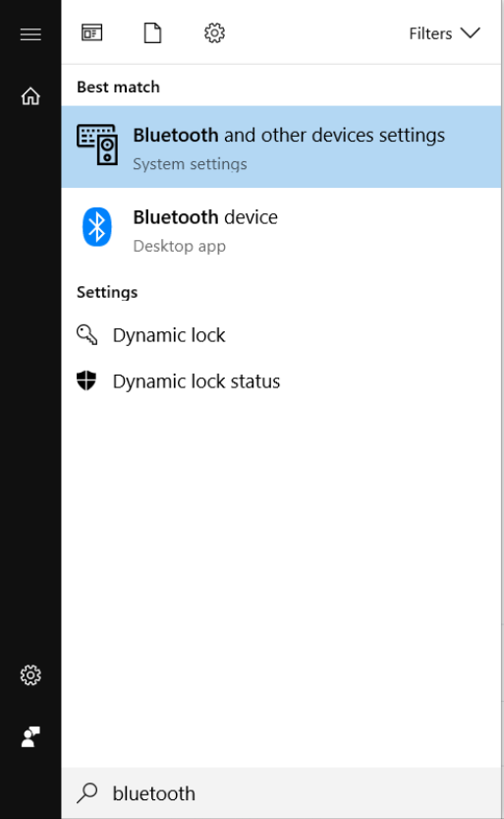The height and width of the screenshot is (819, 504).
Task: Expand the chevron next to Filters
Action: click(x=470, y=32)
